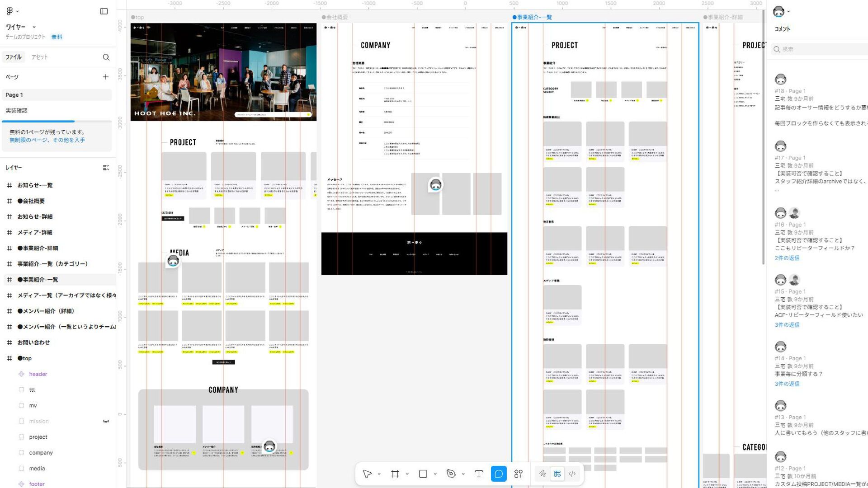Open Frame tool options chevron

pos(407,474)
